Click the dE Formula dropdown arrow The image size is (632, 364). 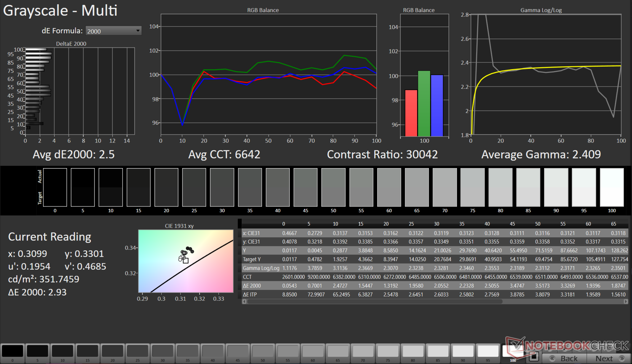point(138,31)
